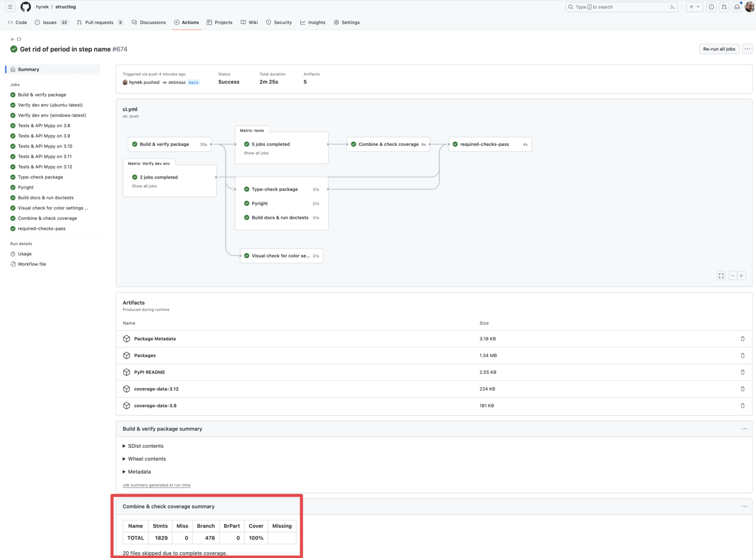756x558 pixels.
Task: Open Verify dev env (ubuntu-latest) job
Action: (50, 105)
